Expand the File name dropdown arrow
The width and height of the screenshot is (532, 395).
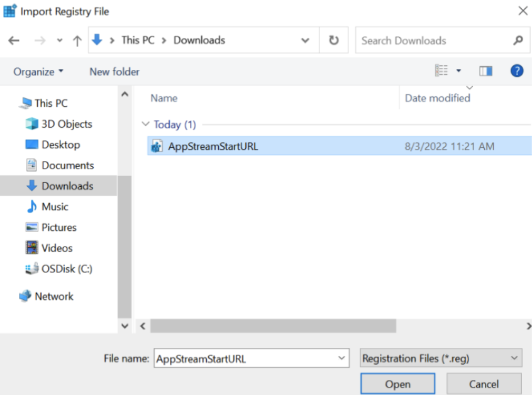(x=341, y=358)
